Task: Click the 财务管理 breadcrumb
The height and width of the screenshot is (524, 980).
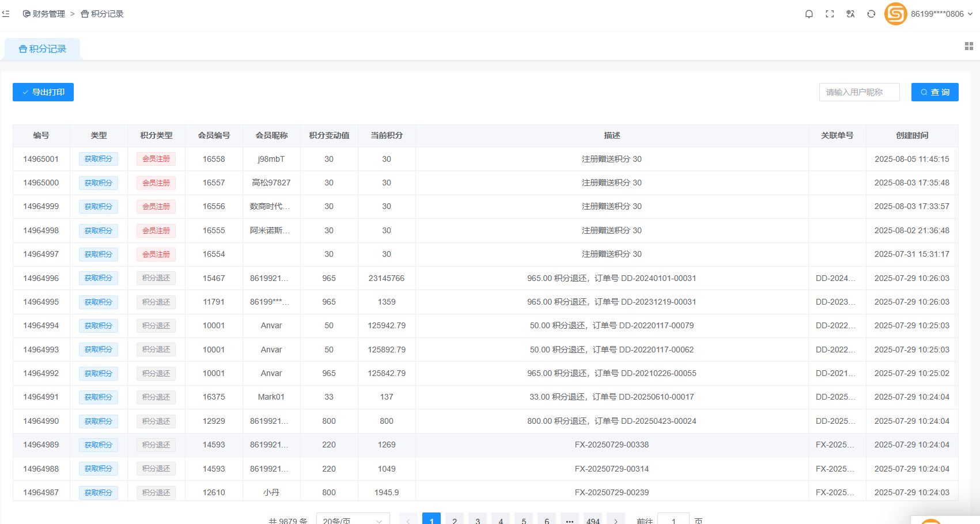Action: point(44,14)
